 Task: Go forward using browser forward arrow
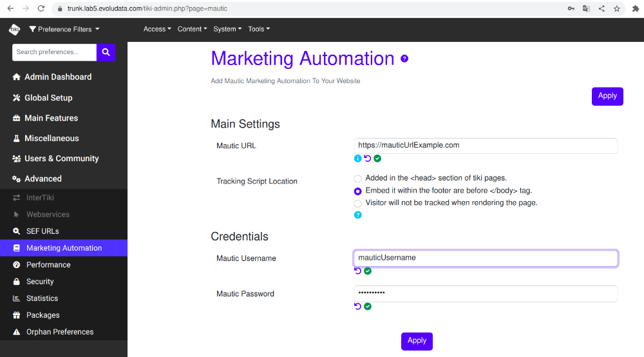(26, 8)
